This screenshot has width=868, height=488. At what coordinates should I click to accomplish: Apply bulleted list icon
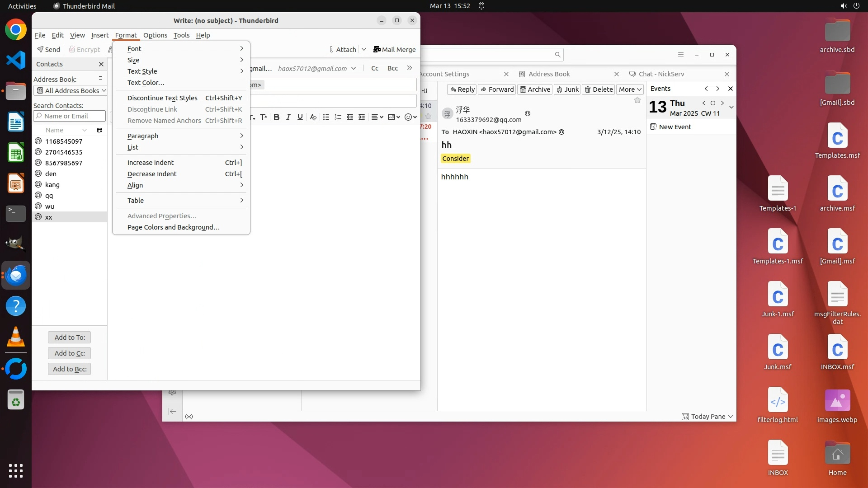pos(326,117)
